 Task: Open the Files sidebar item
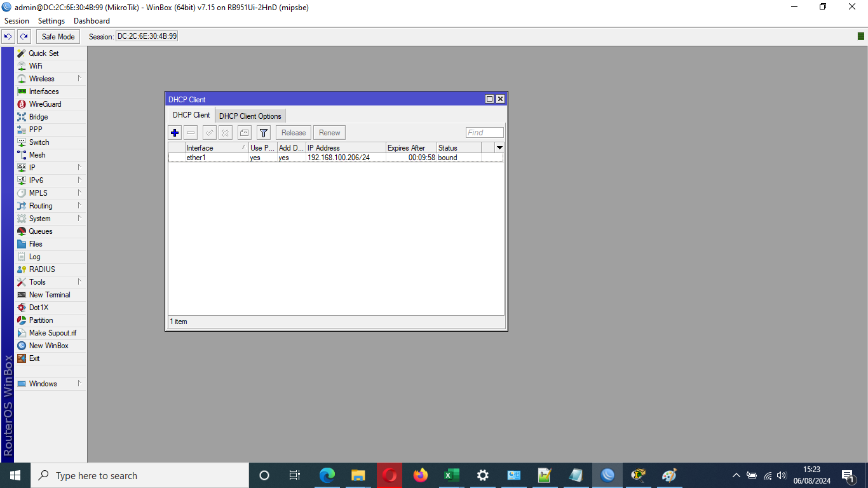point(51,244)
